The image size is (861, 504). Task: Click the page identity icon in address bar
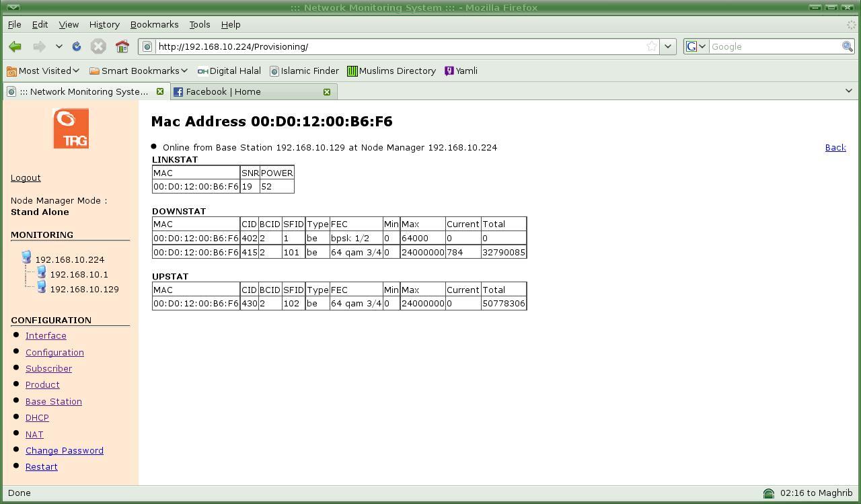147,46
